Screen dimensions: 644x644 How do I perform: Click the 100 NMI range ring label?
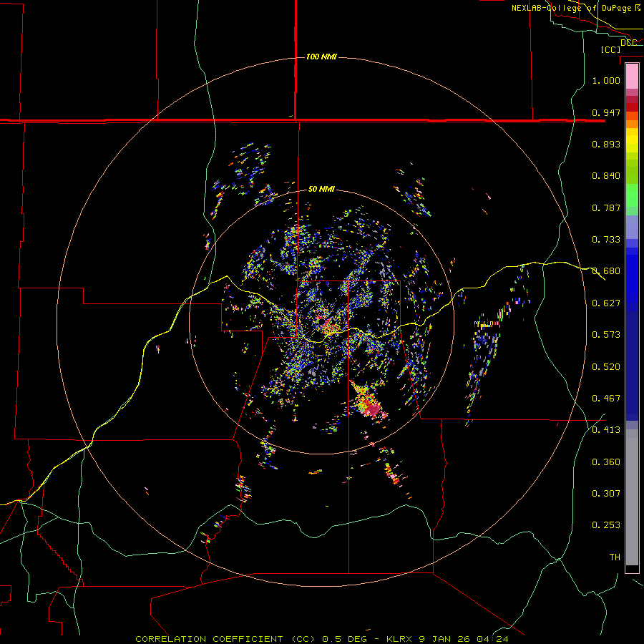[321, 57]
